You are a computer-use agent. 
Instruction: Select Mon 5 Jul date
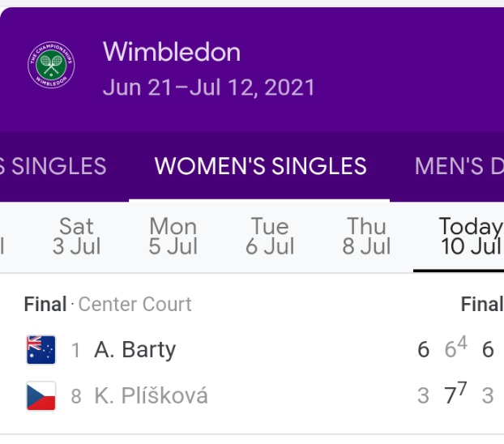pos(173,236)
